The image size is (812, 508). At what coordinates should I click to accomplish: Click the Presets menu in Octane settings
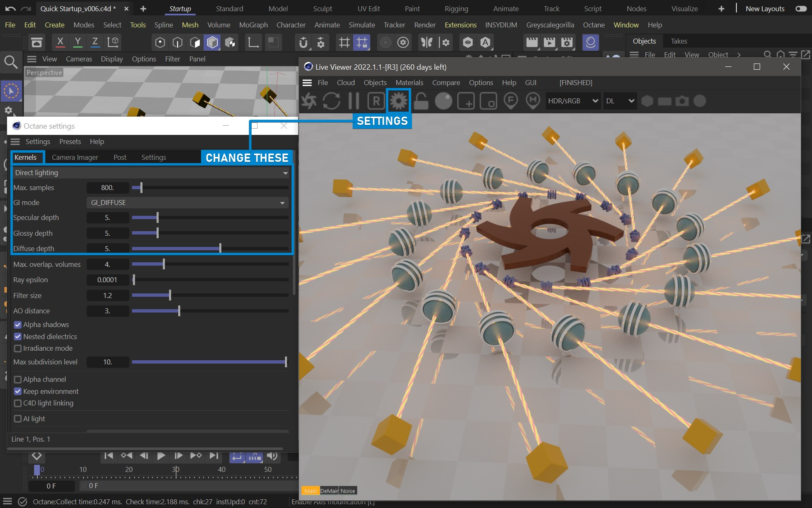tap(70, 142)
